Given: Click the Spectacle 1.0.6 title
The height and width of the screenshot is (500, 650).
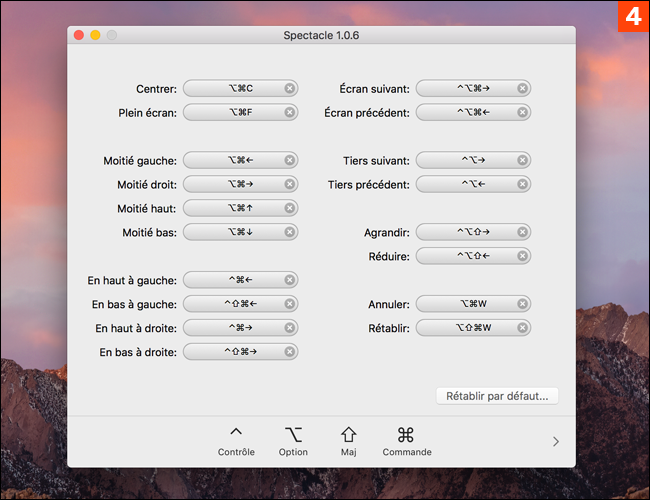Looking at the screenshot, I should point(321,36).
